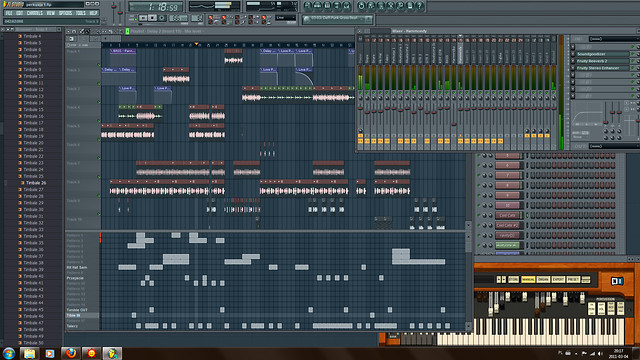The image size is (640, 360).
Task: Select the Fruity Reeverb 2 effect slot
Action: 602,61
